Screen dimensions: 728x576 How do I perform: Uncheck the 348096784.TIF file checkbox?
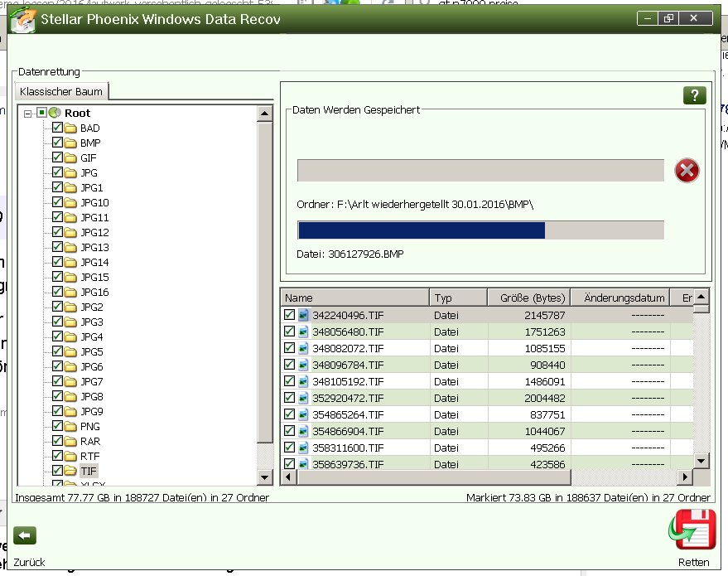pos(289,364)
